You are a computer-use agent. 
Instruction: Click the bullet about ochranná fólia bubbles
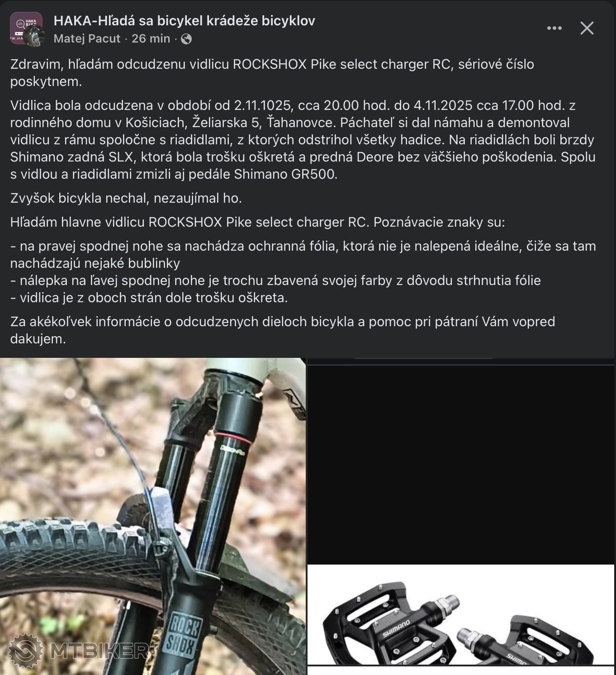coord(303,255)
